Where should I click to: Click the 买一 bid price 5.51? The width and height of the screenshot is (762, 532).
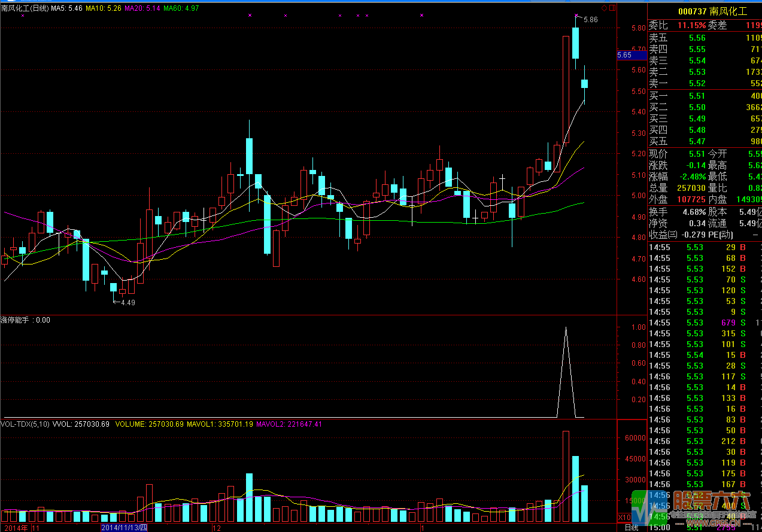(x=697, y=96)
